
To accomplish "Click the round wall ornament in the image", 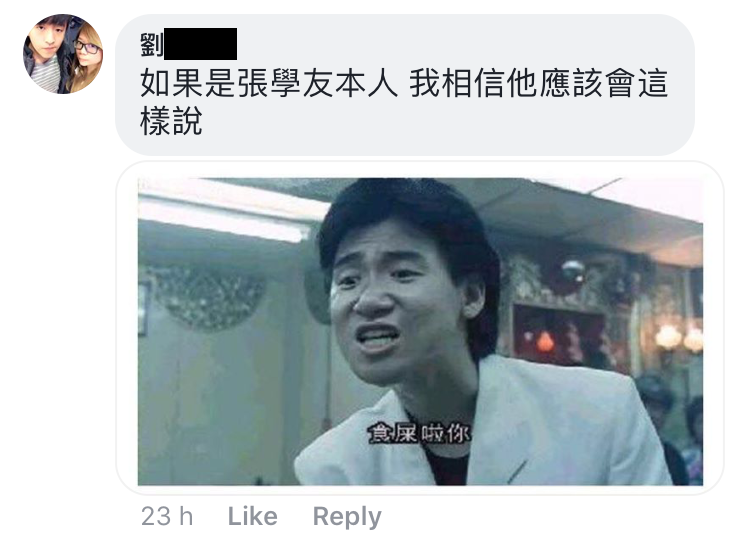I will 206,297.
